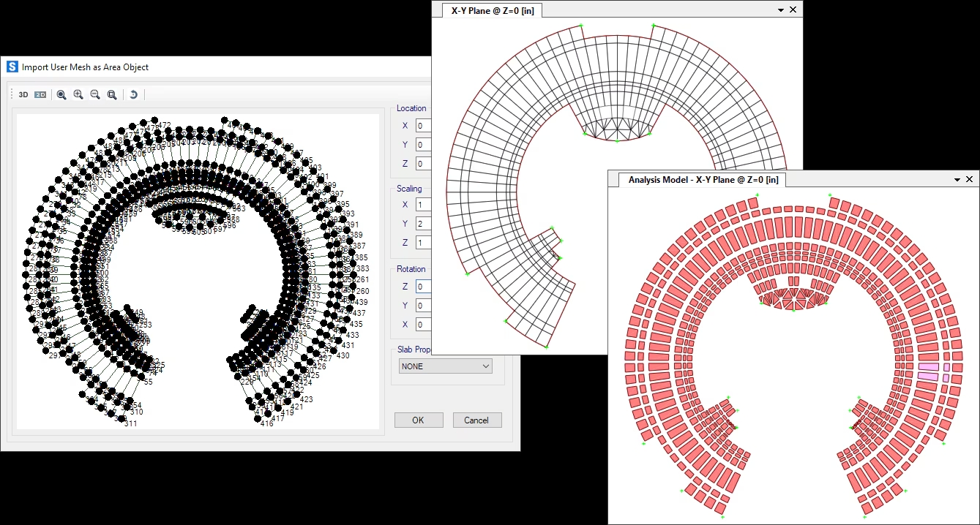This screenshot has height=525, width=980.
Task: Close the Analysis Model view window
Action: 970,179
